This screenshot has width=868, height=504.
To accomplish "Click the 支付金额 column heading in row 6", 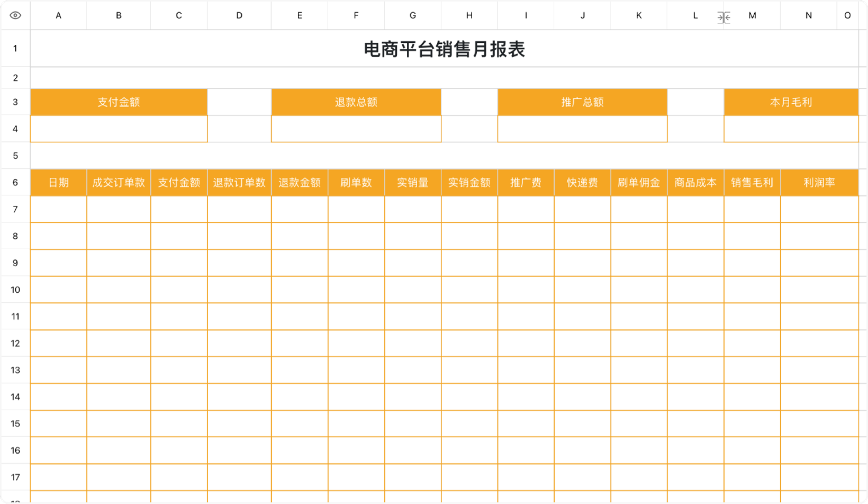I will (179, 183).
